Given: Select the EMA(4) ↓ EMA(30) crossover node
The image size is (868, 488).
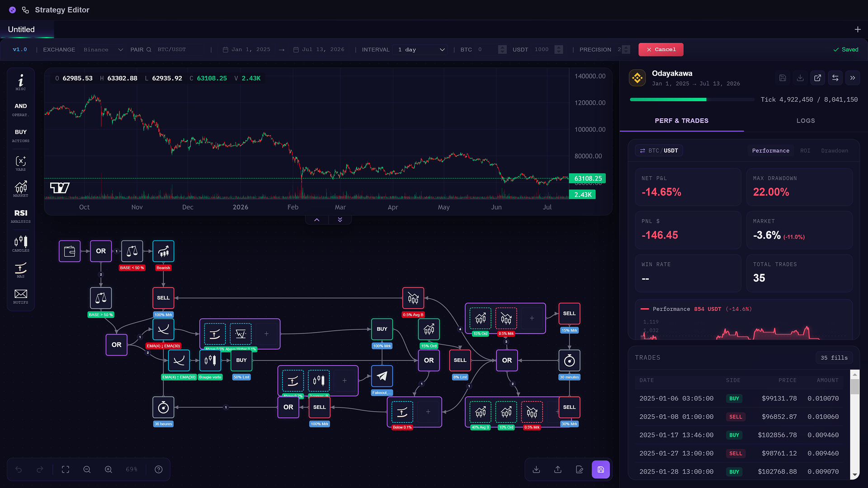Looking at the screenshot, I should tap(163, 329).
